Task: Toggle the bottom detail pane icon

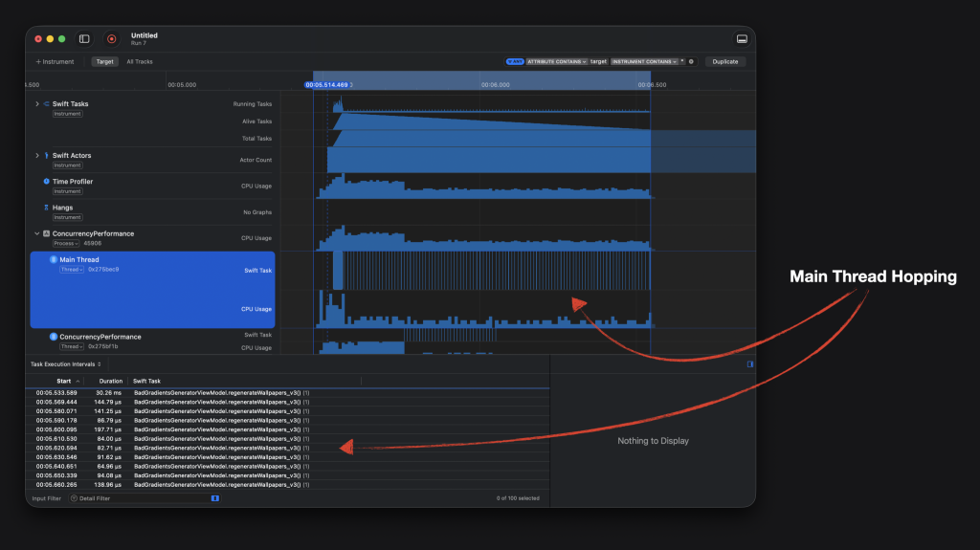Action: [x=742, y=39]
